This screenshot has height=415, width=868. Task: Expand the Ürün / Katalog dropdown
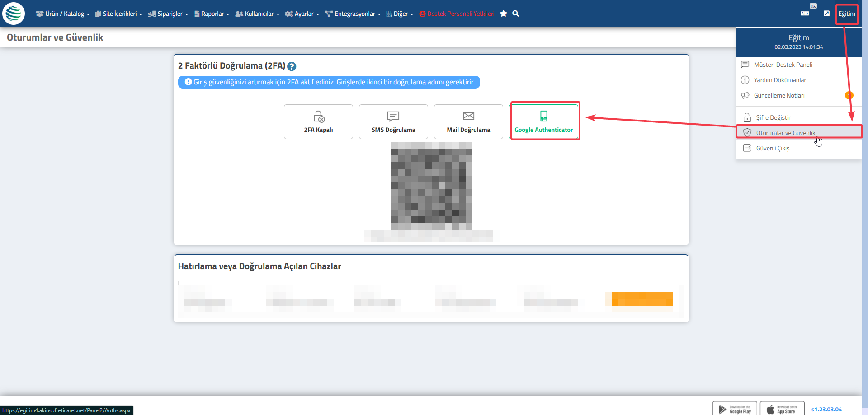point(63,14)
